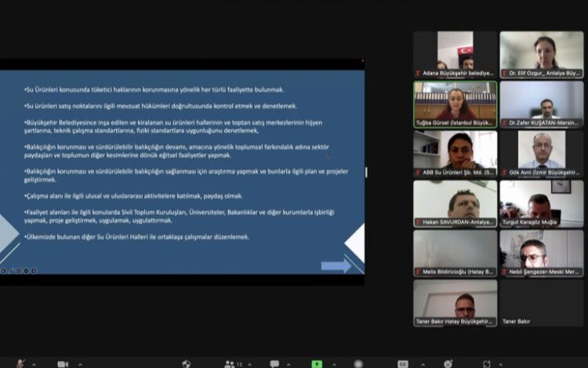Open video options arrow next to camera
The height and width of the screenshot is (368, 588).
79,363
